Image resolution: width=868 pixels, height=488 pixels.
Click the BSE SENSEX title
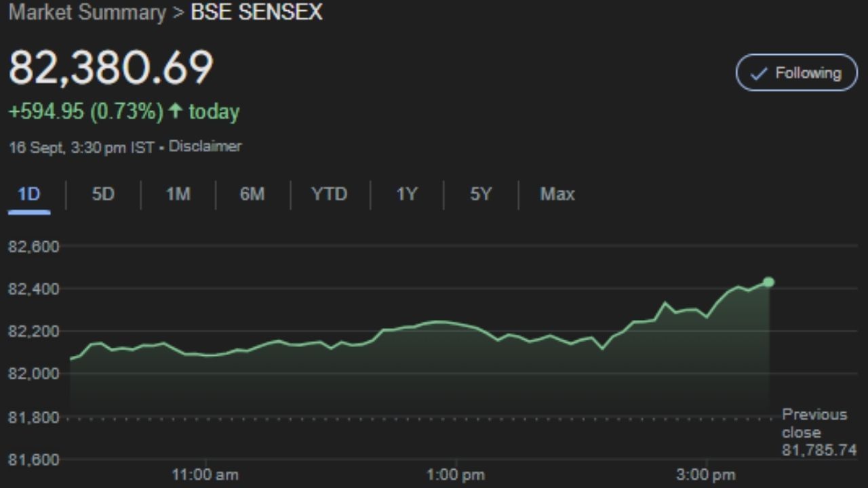(256, 13)
